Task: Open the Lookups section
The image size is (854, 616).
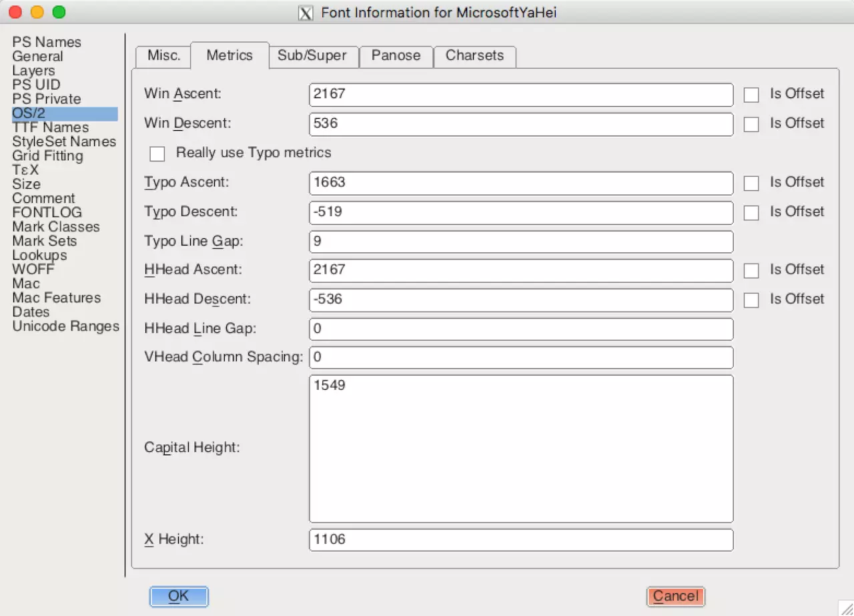Action: point(39,255)
